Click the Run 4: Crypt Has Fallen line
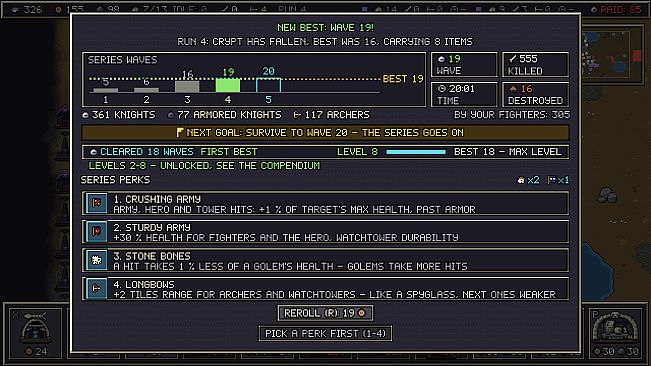The height and width of the screenshot is (366, 651). (x=325, y=41)
